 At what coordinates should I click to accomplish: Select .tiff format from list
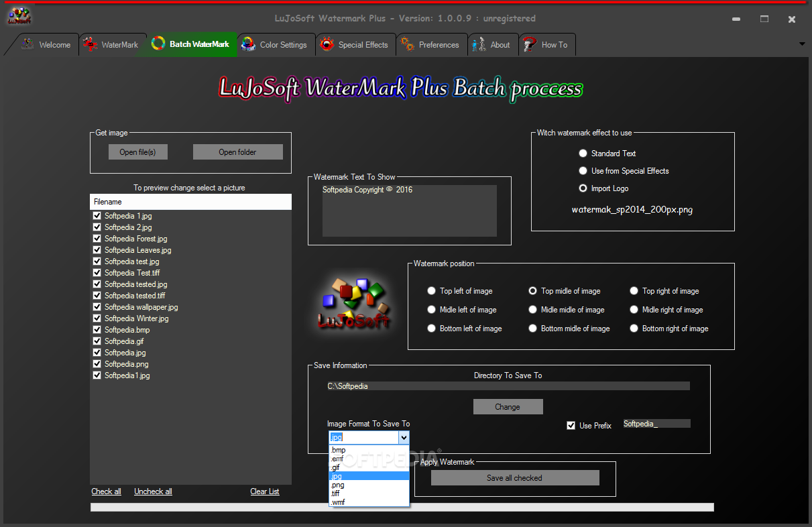click(369, 493)
